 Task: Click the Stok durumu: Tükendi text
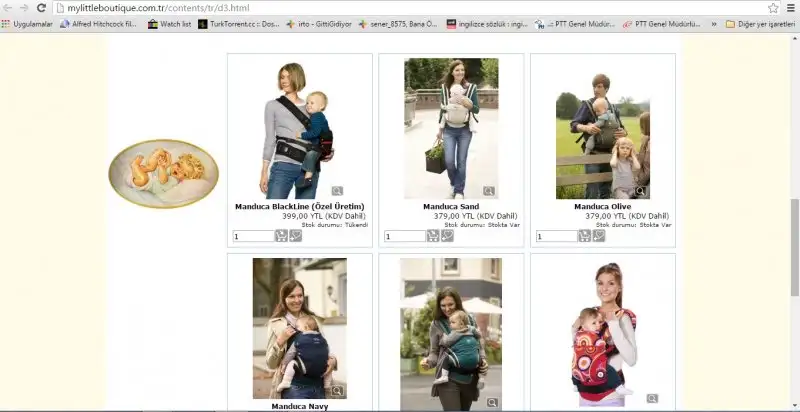pos(335,224)
